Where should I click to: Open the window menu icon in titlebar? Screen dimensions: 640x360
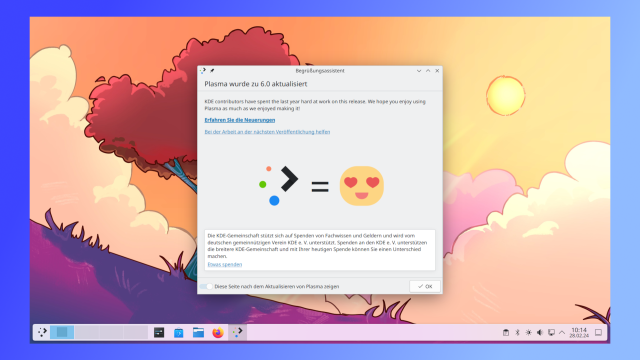pos(203,71)
